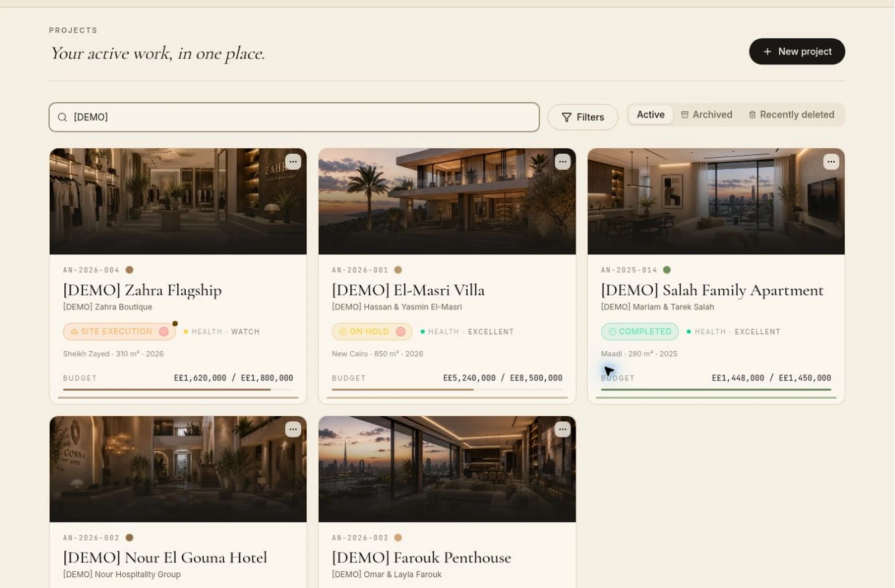Click the Site Execution status badge
895x588 pixels.
point(119,331)
